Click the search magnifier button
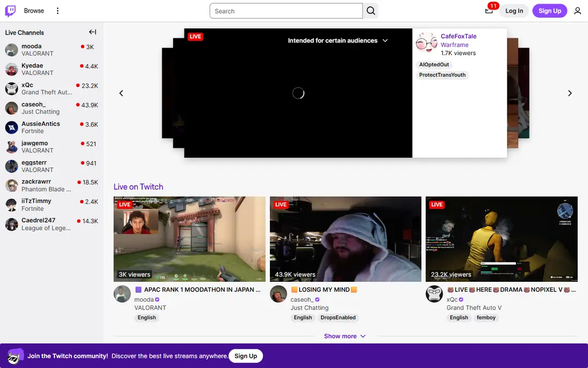 (x=371, y=11)
